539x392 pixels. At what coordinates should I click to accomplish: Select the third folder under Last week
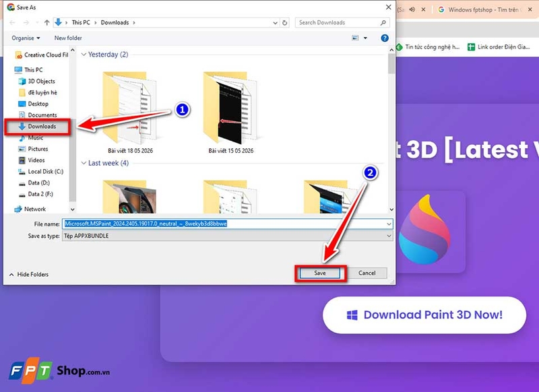click(x=331, y=196)
